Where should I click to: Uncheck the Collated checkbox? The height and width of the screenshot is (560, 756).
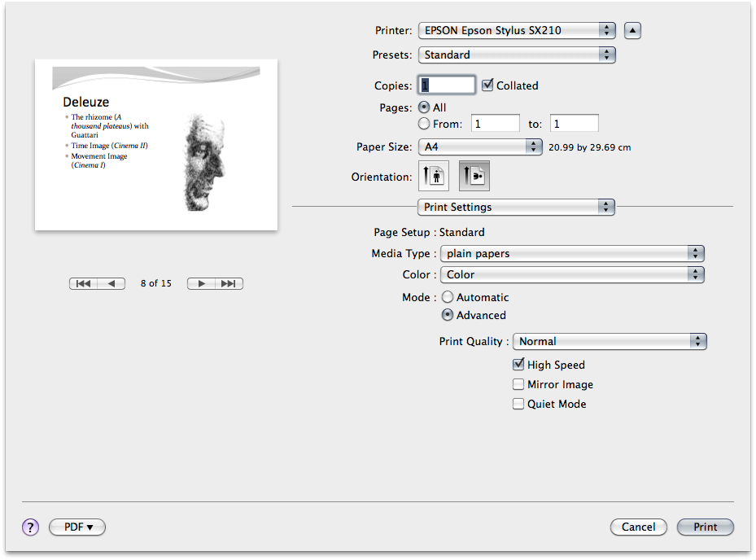(488, 85)
